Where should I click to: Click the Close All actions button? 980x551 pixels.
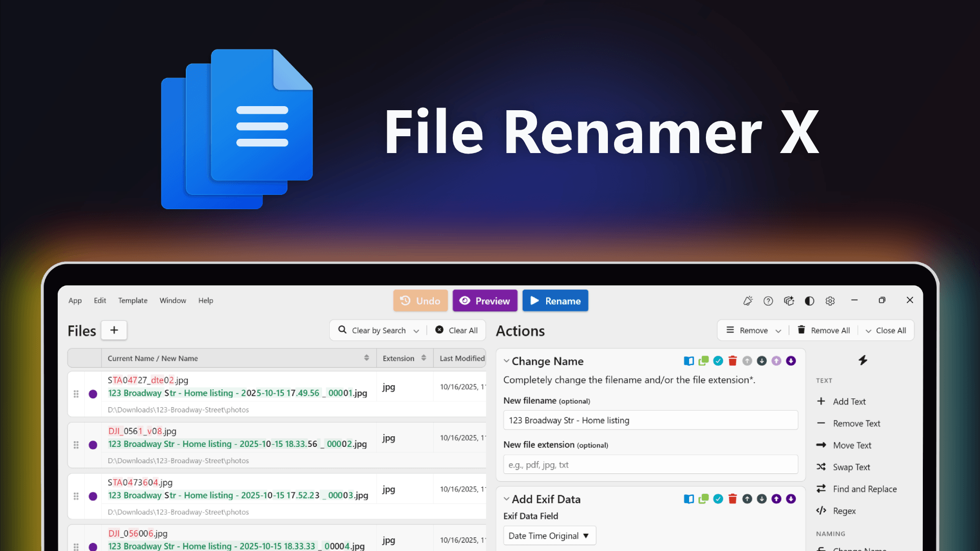point(886,331)
